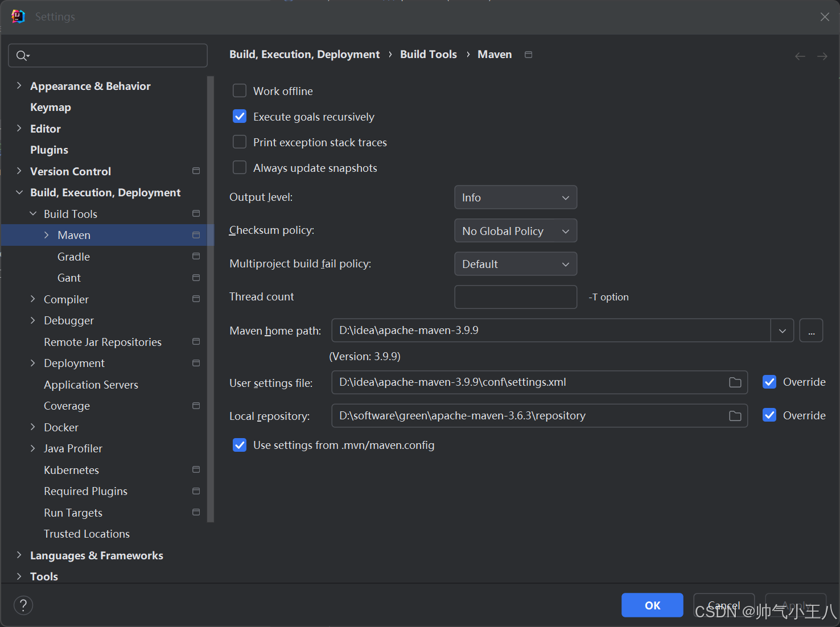Click Build Tools breadcrumb link

(429, 54)
